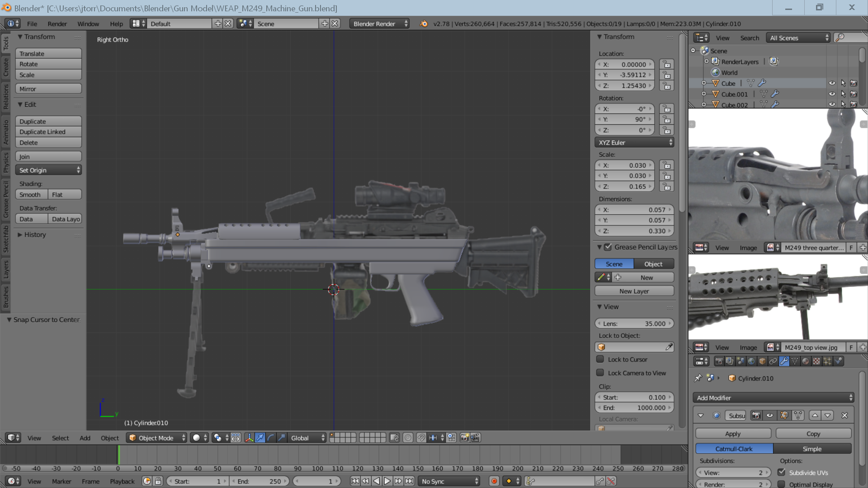Open the Render Layers properties tab
Image resolution: width=868 pixels, height=488 pixels.
[730, 361]
